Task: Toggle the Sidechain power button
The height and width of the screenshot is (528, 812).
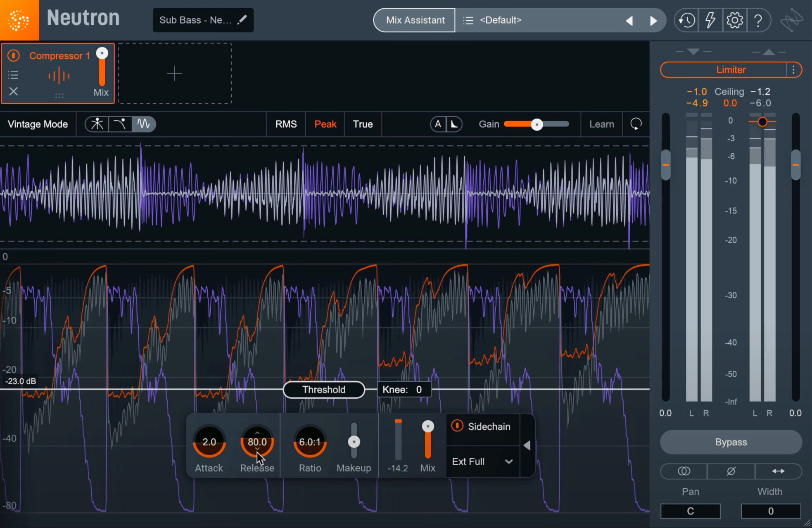Action: coord(457,426)
